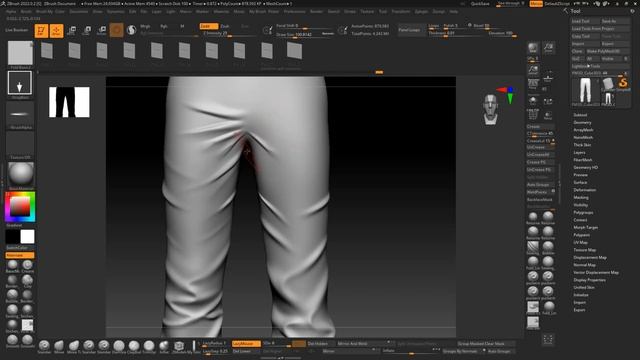Toggle the Rgb channel button

(x=164, y=26)
